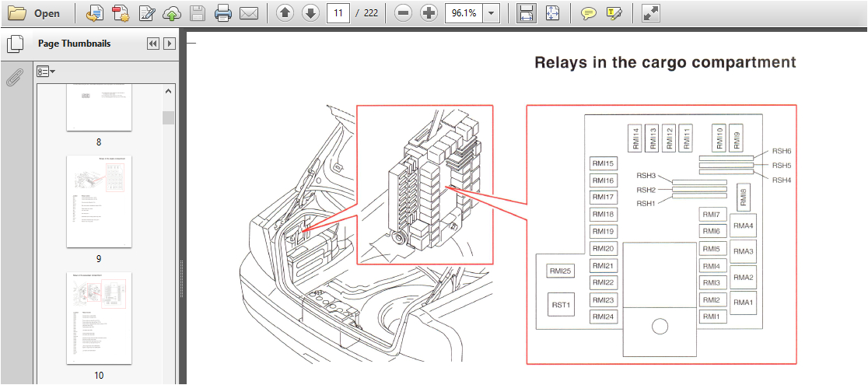This screenshot has width=868, height=385.
Task: Go to the previous page arrow
Action: coord(285,13)
